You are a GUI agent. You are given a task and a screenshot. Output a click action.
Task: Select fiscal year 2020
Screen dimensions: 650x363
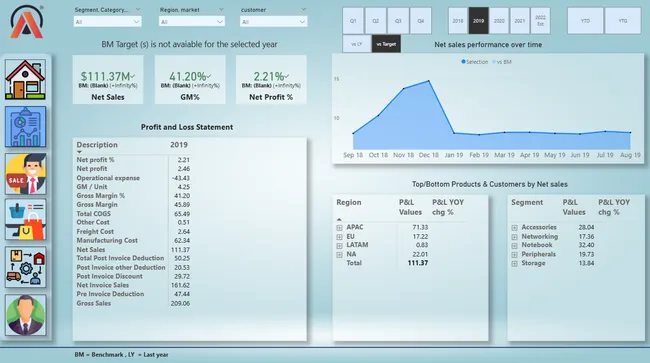coord(499,21)
